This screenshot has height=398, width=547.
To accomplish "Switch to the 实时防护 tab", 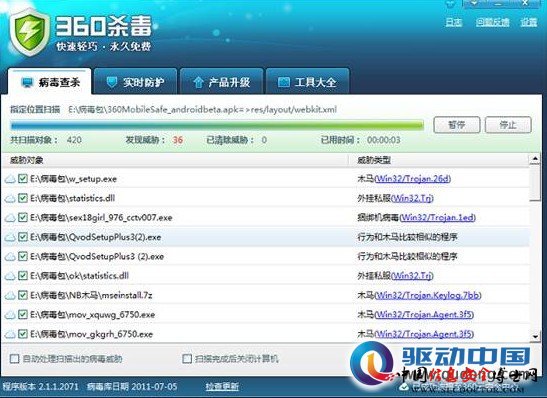I will pyautogui.click(x=136, y=82).
